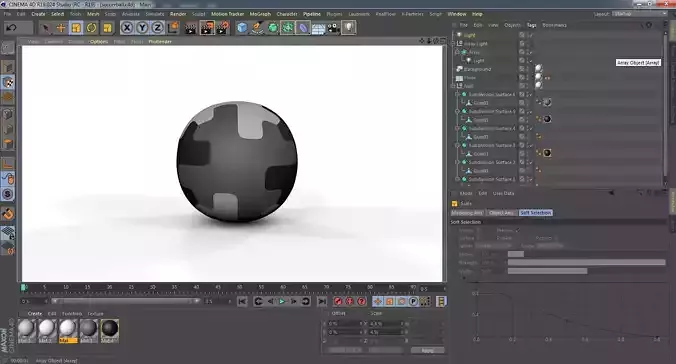Open size mode dropdown next to Apply
The height and width of the screenshot is (364, 676).
coord(385,350)
